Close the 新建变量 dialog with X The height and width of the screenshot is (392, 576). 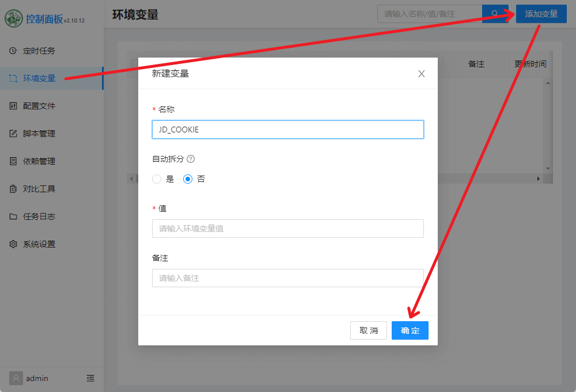pyautogui.click(x=422, y=74)
